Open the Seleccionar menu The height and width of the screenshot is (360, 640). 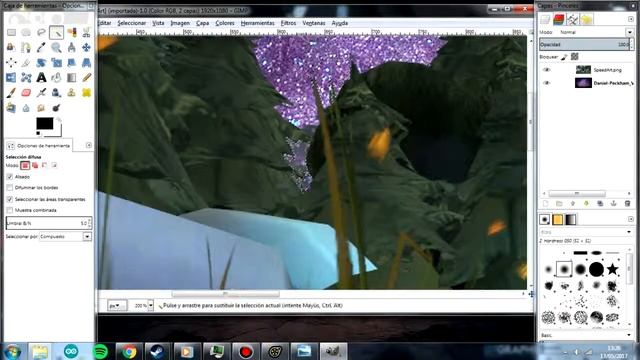point(131,23)
